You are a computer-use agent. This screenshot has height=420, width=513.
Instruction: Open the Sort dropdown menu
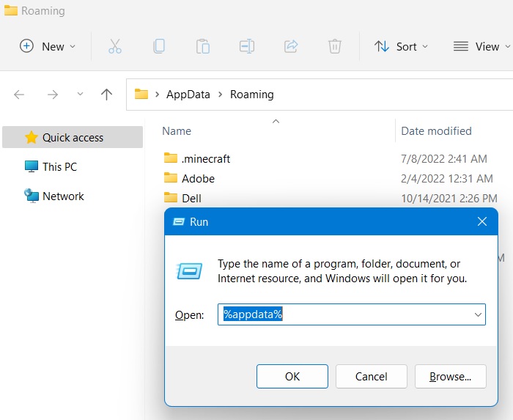[401, 46]
